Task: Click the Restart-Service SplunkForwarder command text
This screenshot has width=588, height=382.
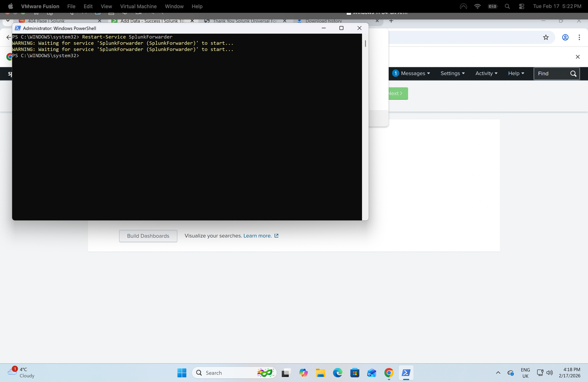Action: (127, 37)
